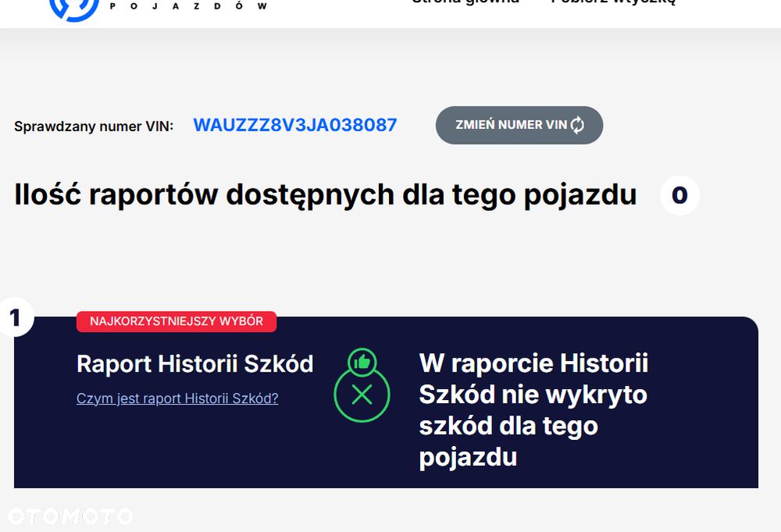Open the 'Czym jest raport Historii Szkód?' link
This screenshot has width=781, height=532.
[x=177, y=398]
